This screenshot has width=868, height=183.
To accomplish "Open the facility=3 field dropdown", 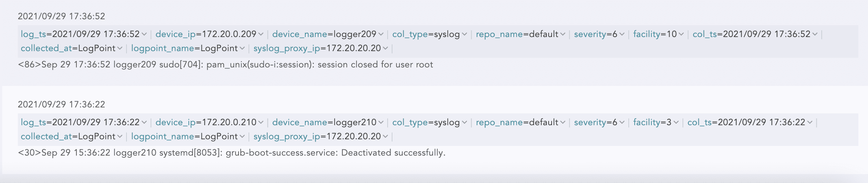I will [x=676, y=123].
